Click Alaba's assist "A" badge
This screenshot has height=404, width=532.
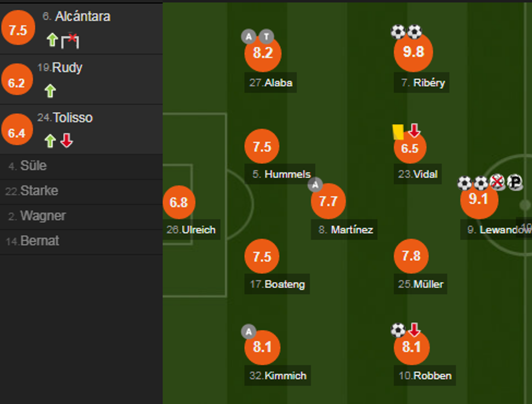pos(249,37)
